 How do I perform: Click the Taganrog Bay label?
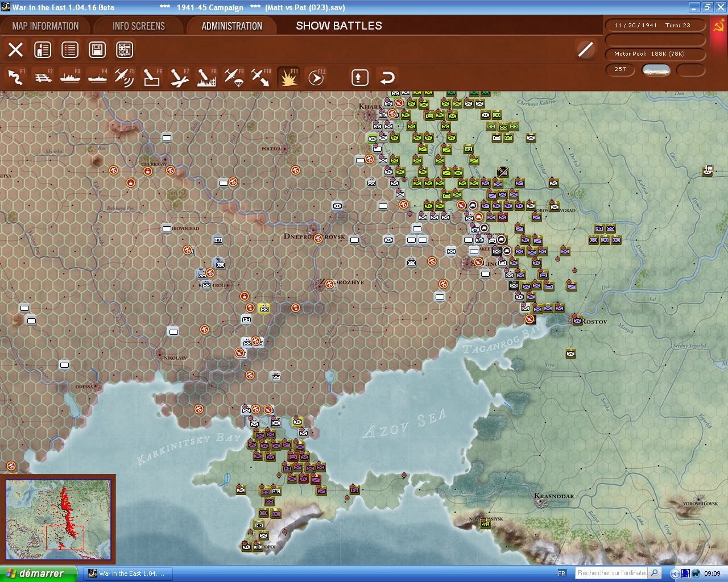tap(503, 339)
